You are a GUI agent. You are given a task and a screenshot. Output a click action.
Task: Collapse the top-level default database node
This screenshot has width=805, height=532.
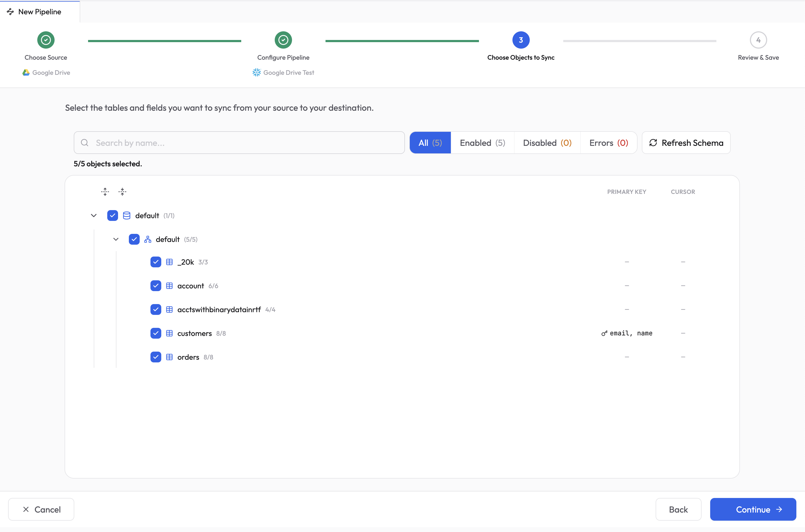94,216
